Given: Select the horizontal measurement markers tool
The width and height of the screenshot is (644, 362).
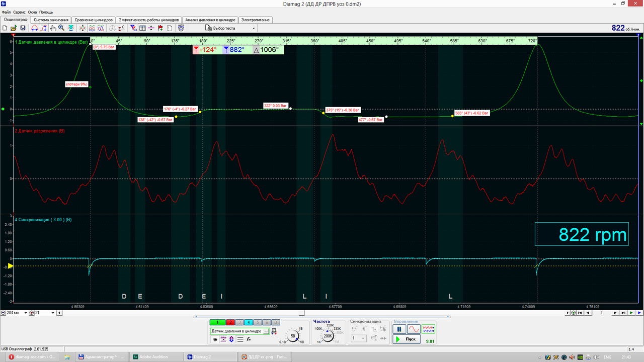Looking at the screenshot, I should pos(35,28).
